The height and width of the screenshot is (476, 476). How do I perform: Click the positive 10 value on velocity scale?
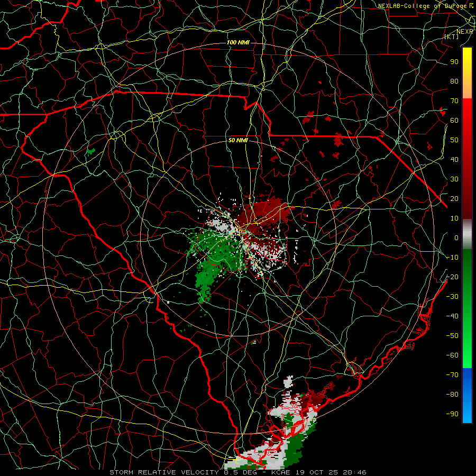coord(454,218)
